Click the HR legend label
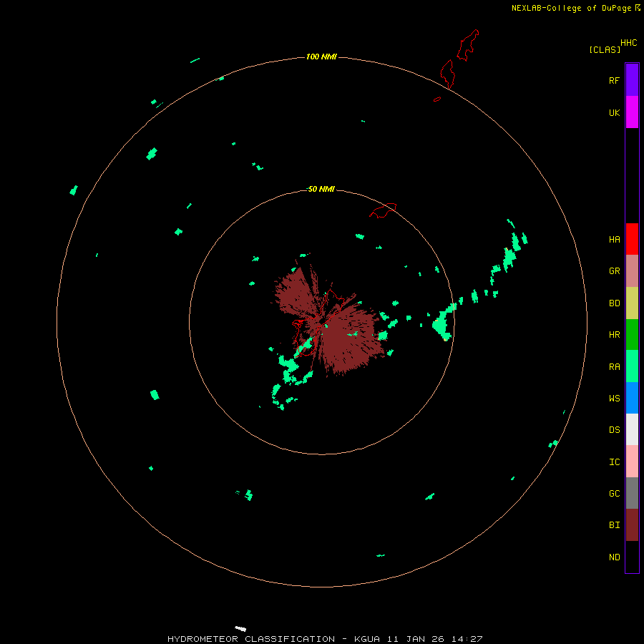The image size is (644, 644). point(614,335)
